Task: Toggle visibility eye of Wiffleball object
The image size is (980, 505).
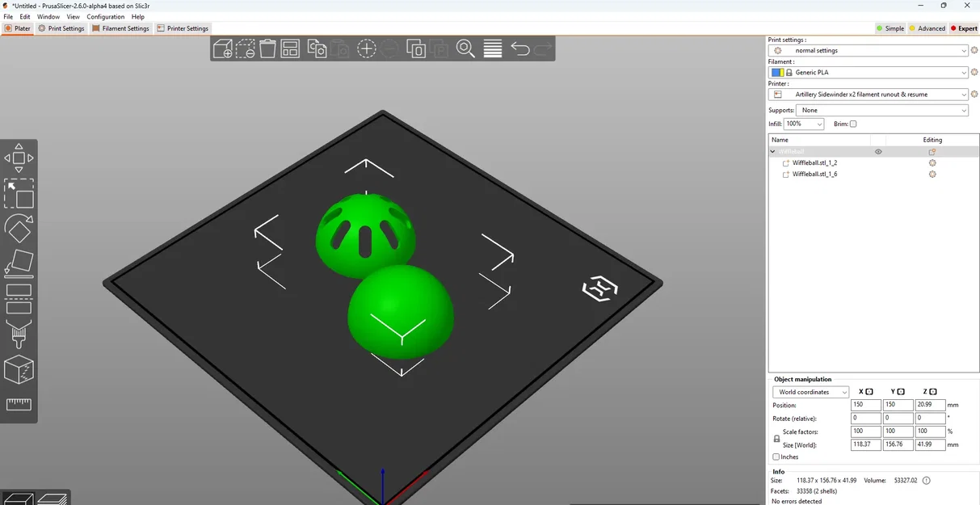Action: 878,151
